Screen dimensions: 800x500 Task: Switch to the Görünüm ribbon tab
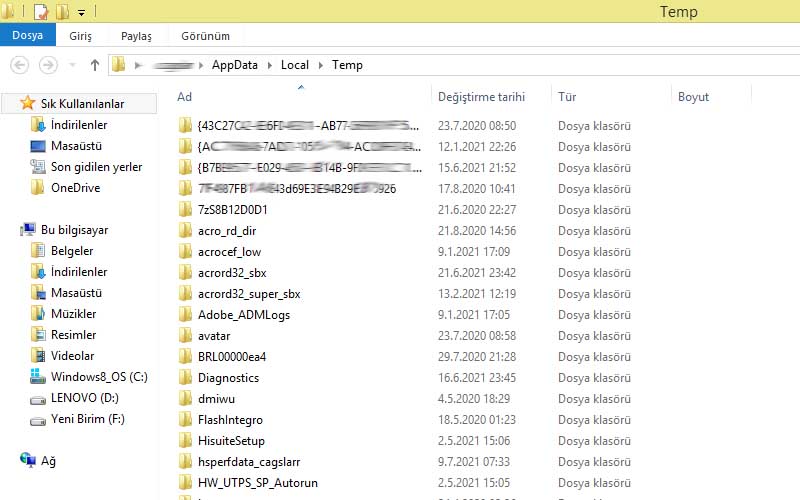[206, 36]
